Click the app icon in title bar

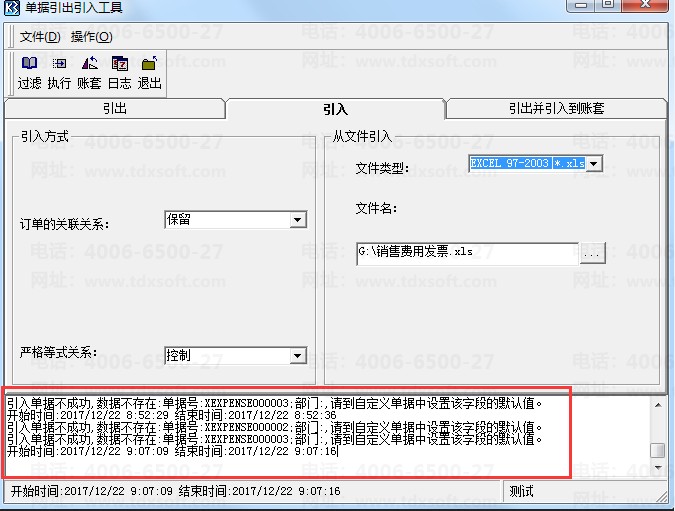pos(11,7)
